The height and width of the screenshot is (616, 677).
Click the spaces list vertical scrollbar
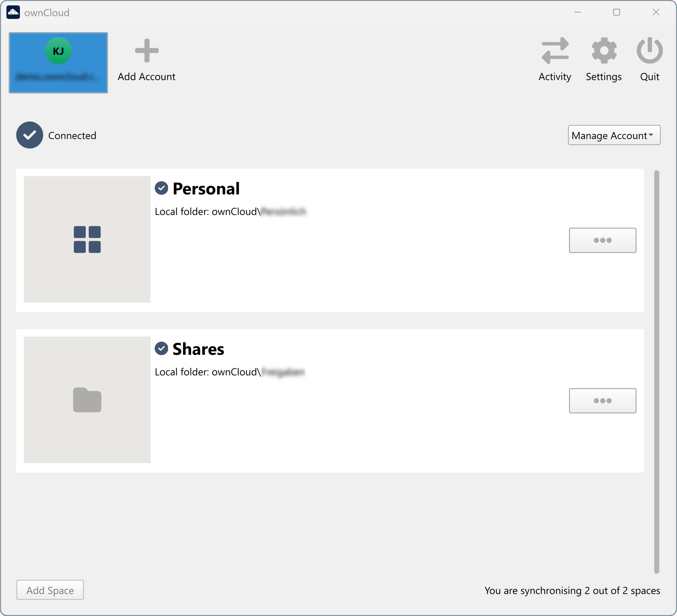coord(656,372)
